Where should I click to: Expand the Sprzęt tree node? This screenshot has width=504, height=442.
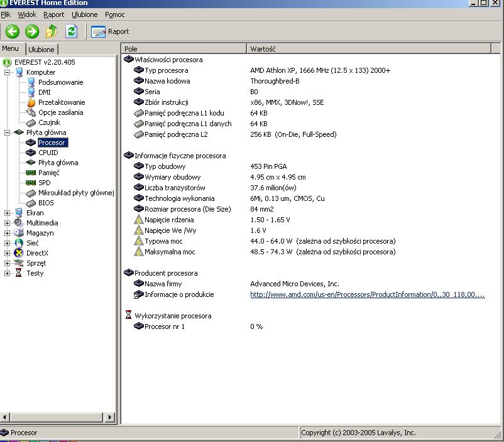(7, 263)
